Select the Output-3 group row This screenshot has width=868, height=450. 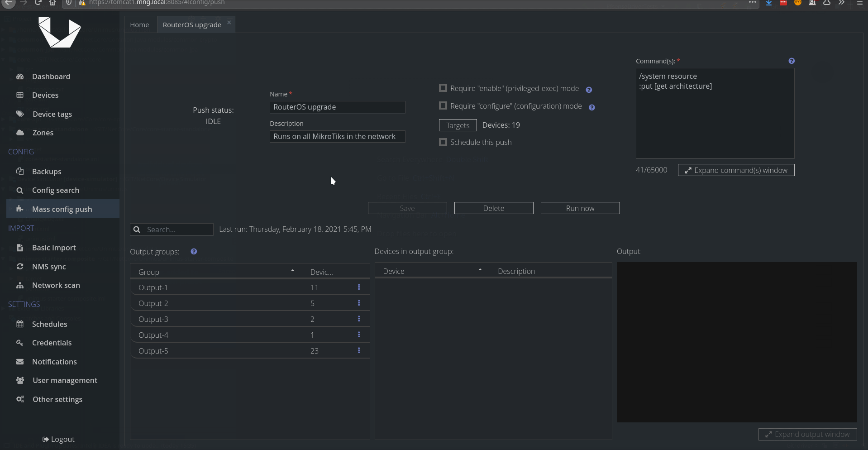250,319
